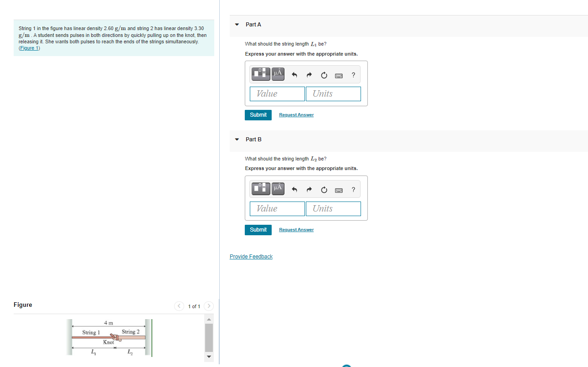Click the question mark help icon in Part A
Screen dimensions: 588x367
(353, 75)
